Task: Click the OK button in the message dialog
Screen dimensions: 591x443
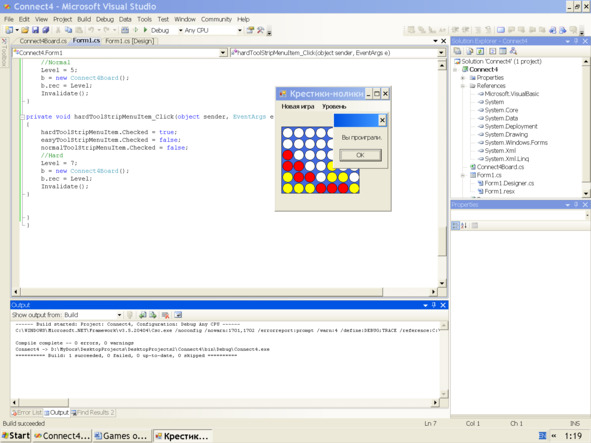Action: click(x=360, y=155)
